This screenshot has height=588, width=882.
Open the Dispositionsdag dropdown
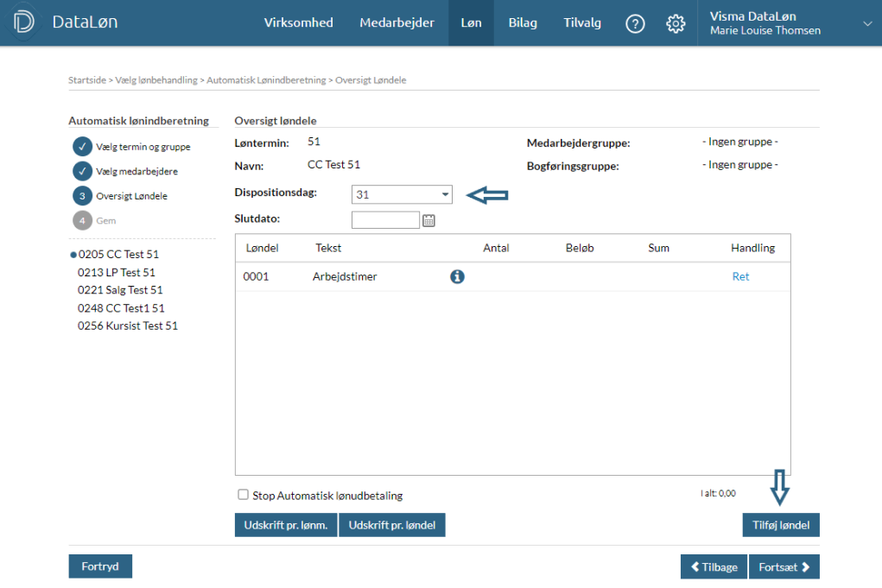point(402,194)
